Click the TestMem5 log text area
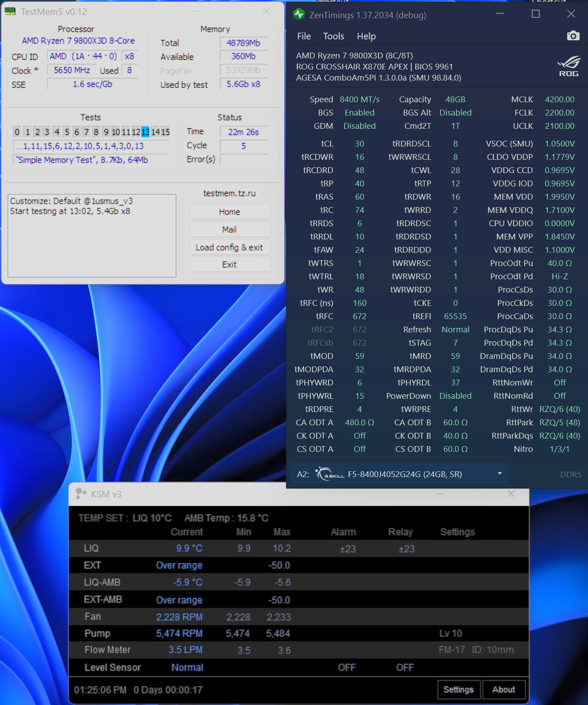The height and width of the screenshot is (705, 588). pyautogui.click(x=92, y=235)
